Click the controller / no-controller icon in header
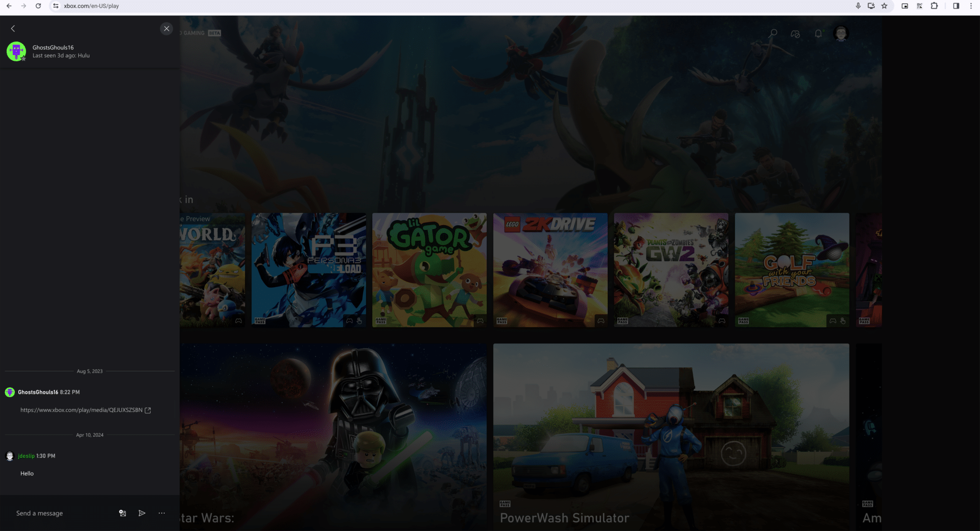 point(795,33)
